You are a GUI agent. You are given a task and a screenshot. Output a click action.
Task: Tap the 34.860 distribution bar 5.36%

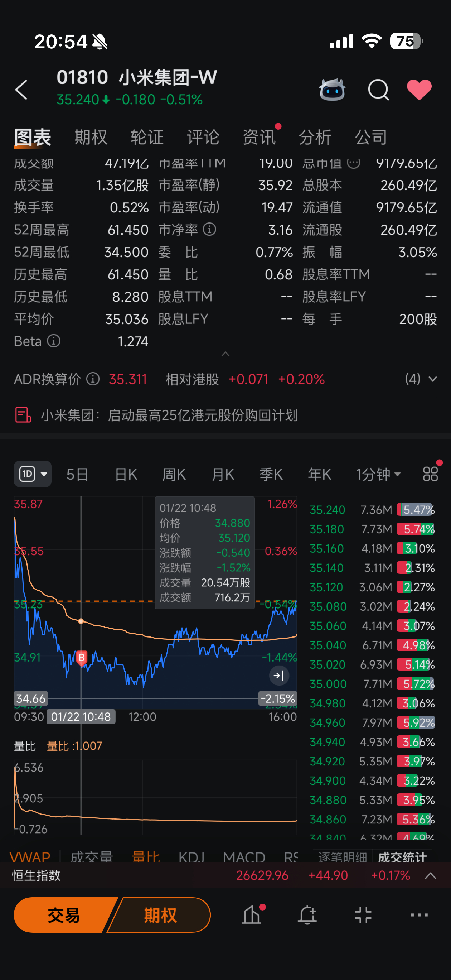[x=416, y=819]
